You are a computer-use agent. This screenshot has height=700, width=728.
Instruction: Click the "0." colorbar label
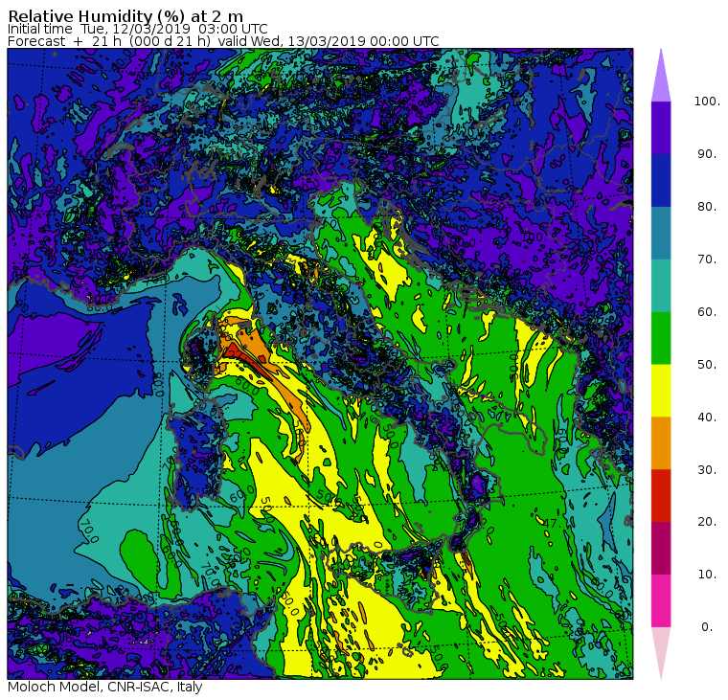click(707, 627)
